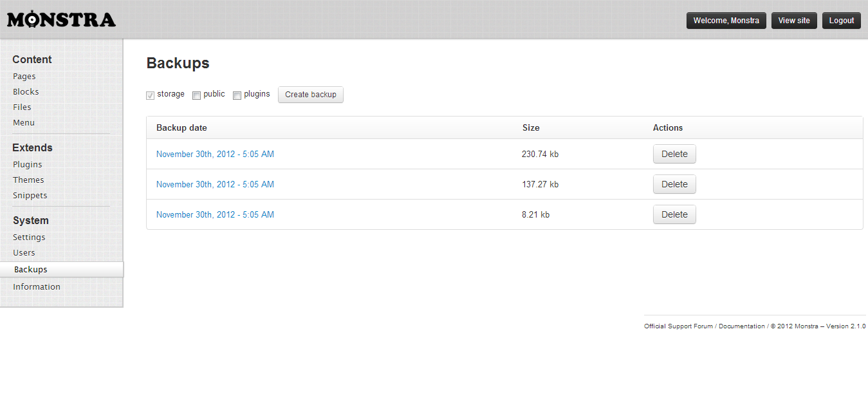This screenshot has height=403, width=868.
Task: Click the Logout button
Action: (841, 21)
